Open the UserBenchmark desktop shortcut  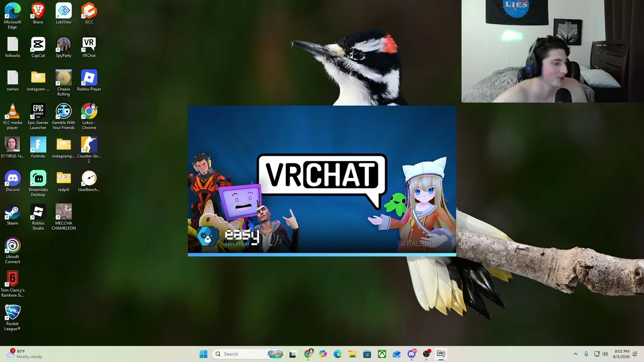click(x=89, y=181)
